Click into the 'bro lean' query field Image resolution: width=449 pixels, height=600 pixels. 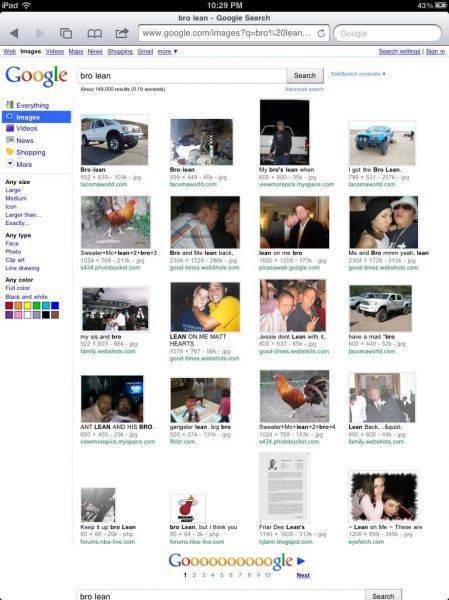tap(182, 76)
